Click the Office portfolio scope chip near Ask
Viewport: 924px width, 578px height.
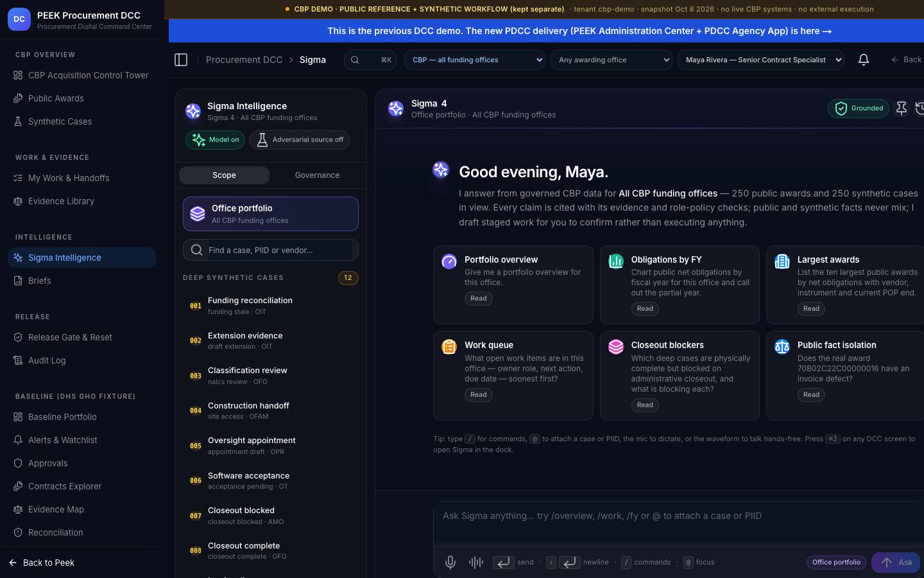[x=836, y=563]
